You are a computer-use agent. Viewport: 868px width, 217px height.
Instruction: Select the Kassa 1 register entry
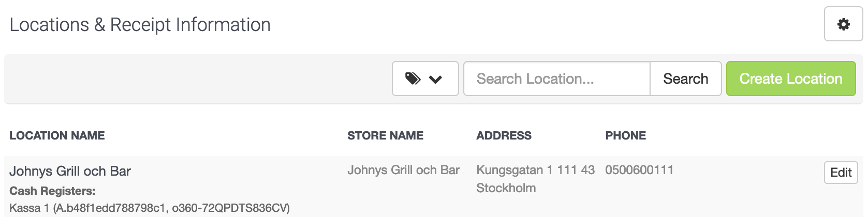pyautogui.click(x=150, y=208)
